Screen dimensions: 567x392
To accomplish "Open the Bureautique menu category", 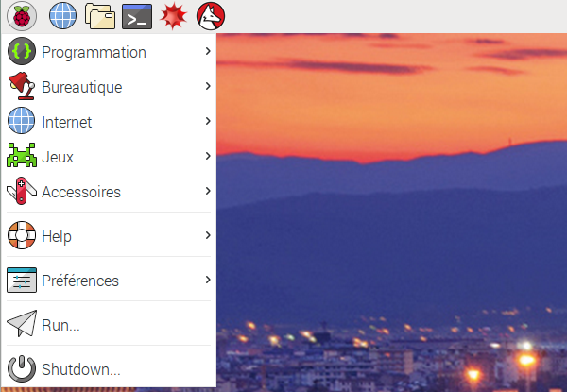I will pyautogui.click(x=109, y=86).
